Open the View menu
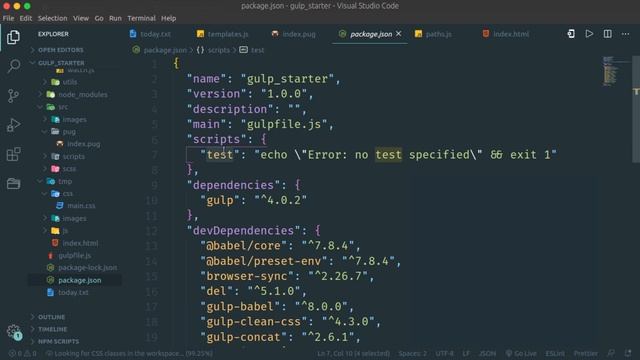 pos(81,18)
